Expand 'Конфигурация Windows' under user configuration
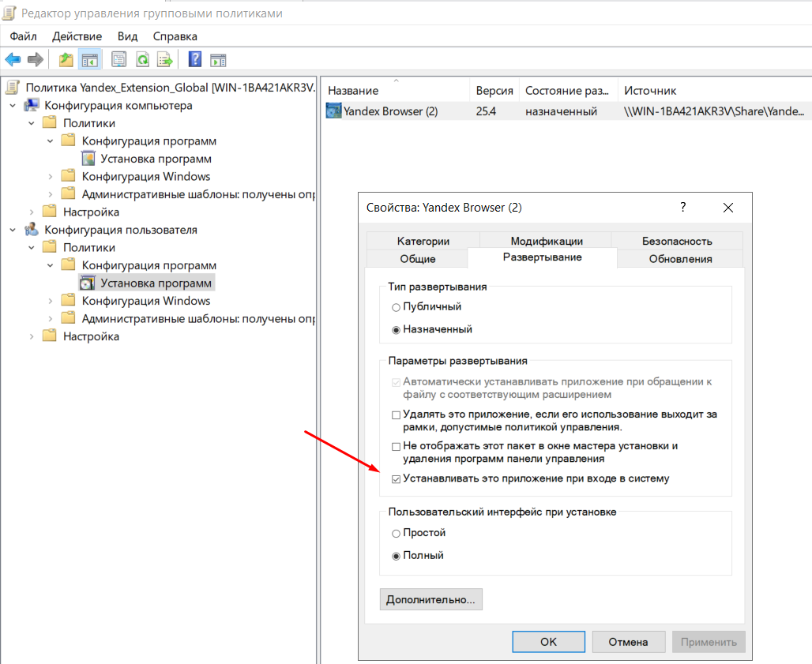812x664 pixels. [x=51, y=301]
